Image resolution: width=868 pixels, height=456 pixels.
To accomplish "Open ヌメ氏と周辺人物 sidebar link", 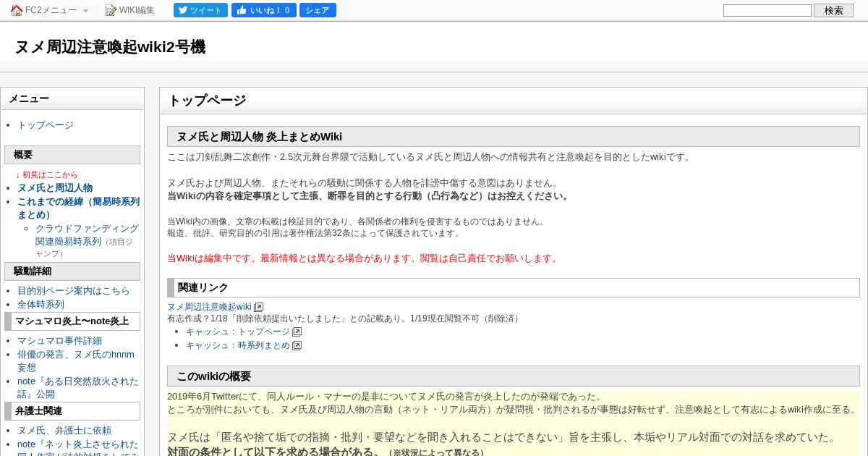I will (x=55, y=188).
